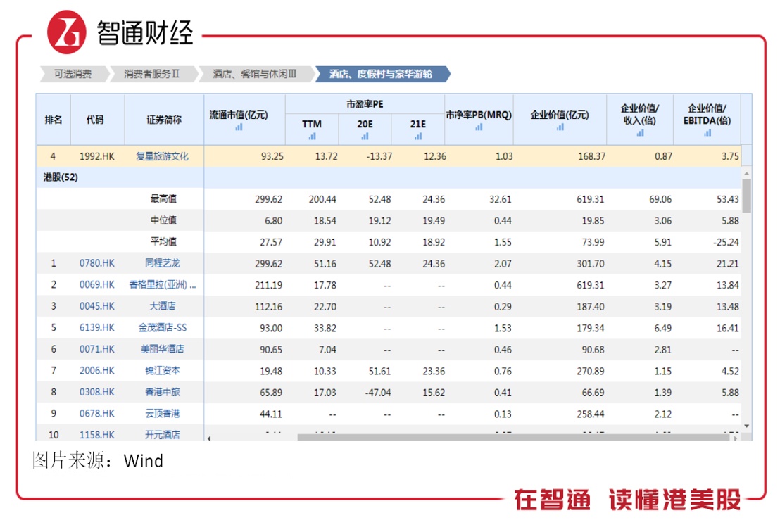The image size is (780, 532).
Task: Open 香格里拉(亚洲) security link
Action: click(x=162, y=285)
